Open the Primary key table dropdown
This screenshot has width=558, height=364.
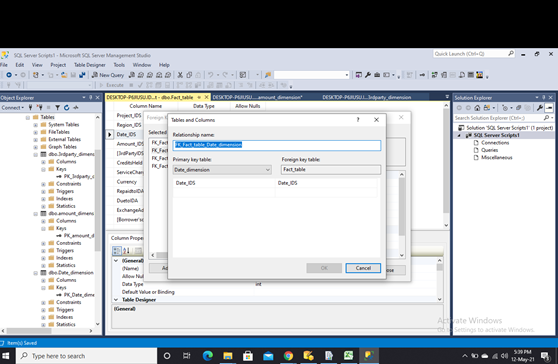(x=268, y=170)
